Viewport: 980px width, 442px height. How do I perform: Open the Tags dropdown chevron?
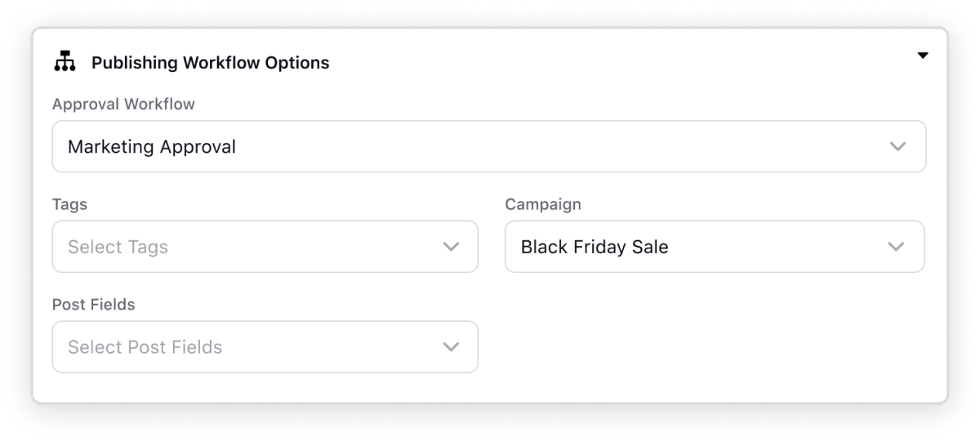tap(451, 247)
